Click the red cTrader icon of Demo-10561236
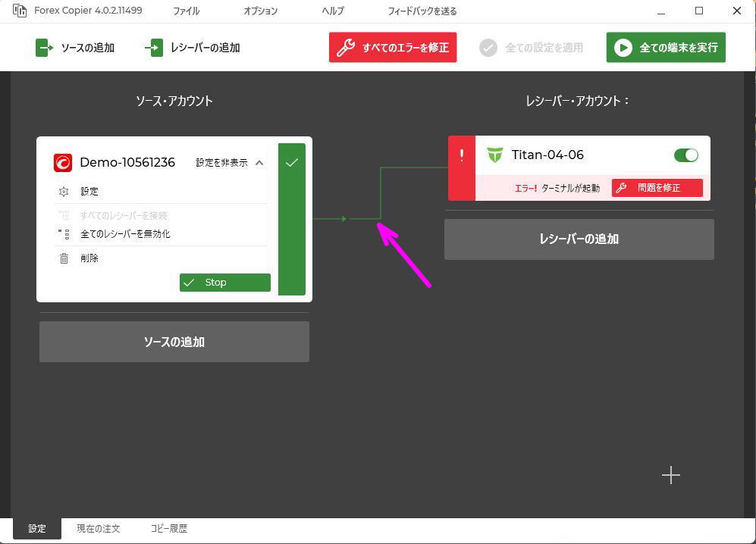Viewport: 756px width, 544px height. point(63,163)
